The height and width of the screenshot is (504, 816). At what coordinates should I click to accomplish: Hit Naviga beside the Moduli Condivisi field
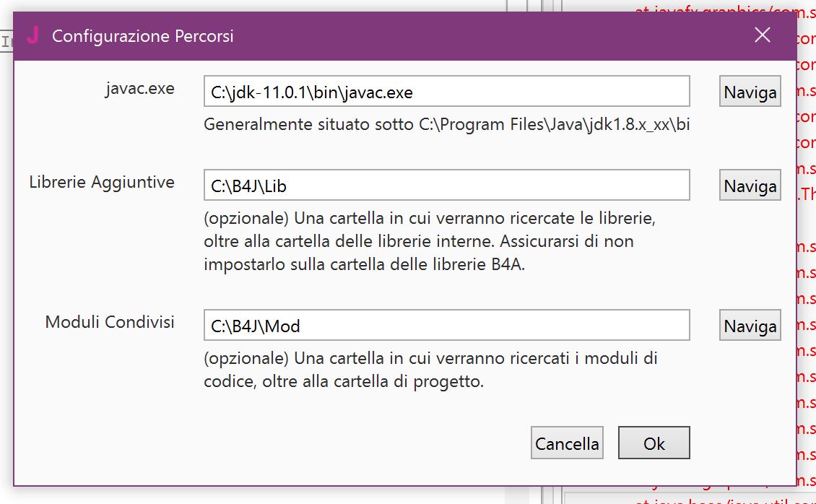click(750, 326)
